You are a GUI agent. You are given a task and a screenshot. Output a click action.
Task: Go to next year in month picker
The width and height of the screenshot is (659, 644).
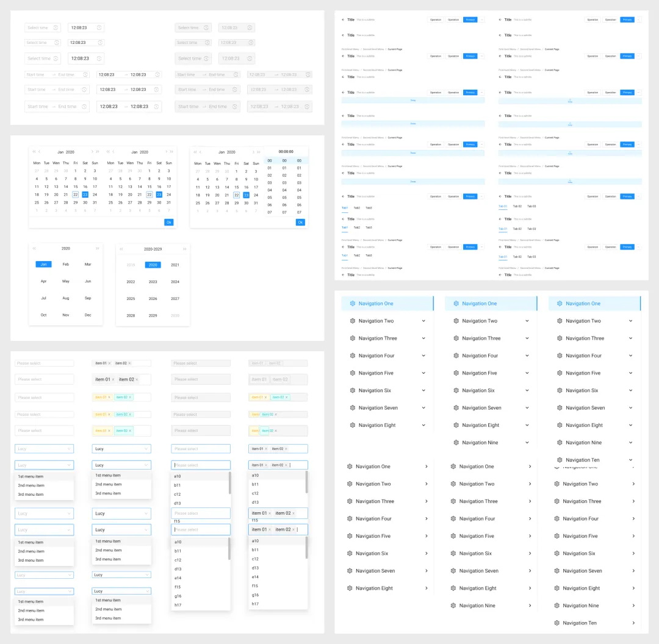[x=98, y=248]
